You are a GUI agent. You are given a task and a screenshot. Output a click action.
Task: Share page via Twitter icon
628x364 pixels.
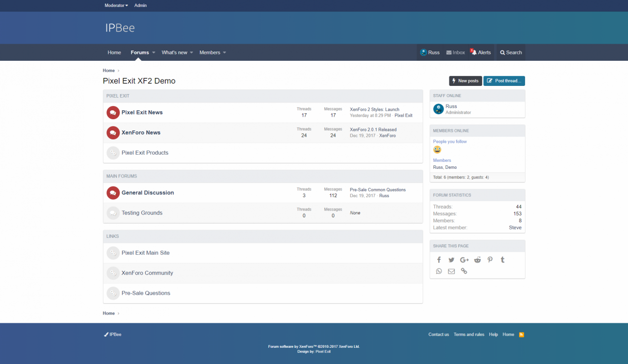pyautogui.click(x=451, y=260)
